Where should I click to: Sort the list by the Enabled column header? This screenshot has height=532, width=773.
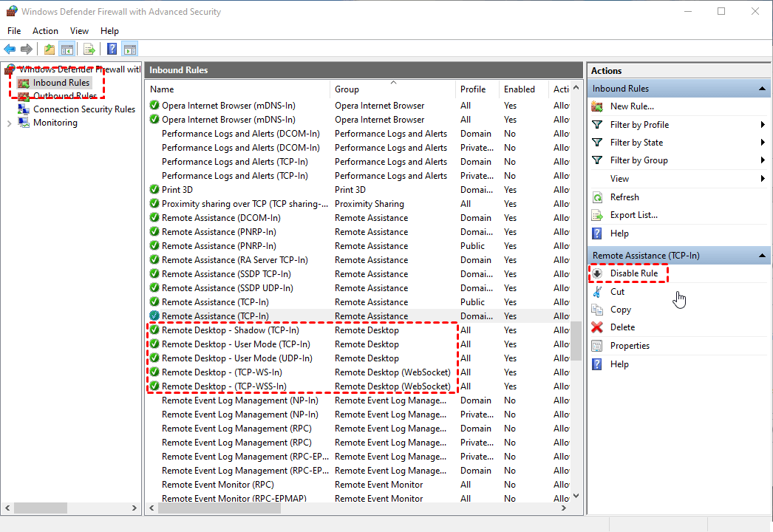pyautogui.click(x=519, y=89)
